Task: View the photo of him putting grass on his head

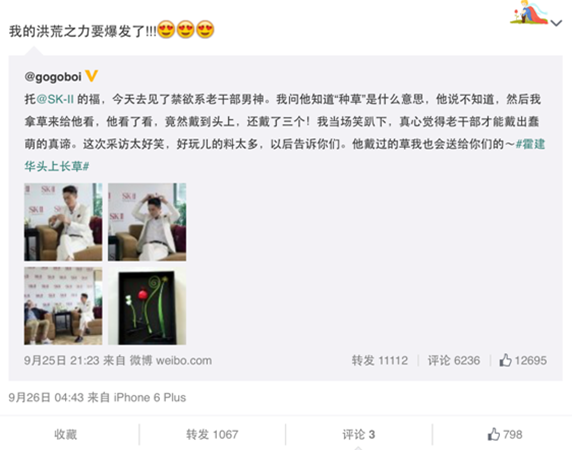Action: coord(147,222)
